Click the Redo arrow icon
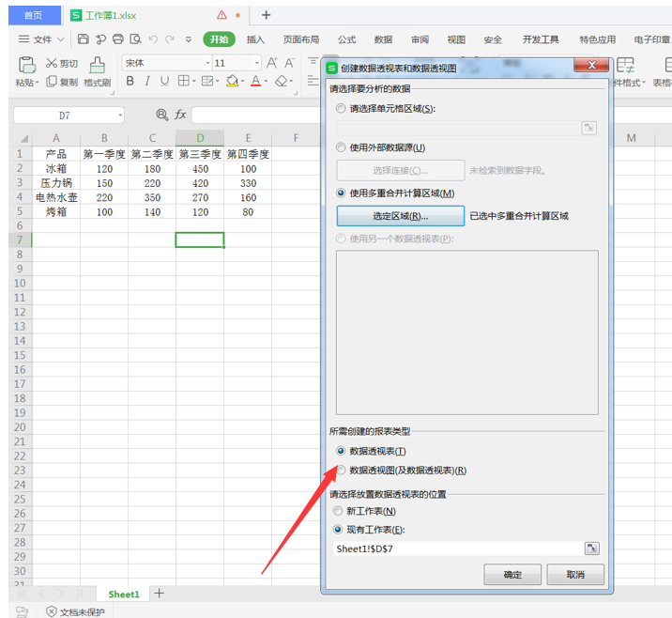672x618 pixels. (x=170, y=39)
